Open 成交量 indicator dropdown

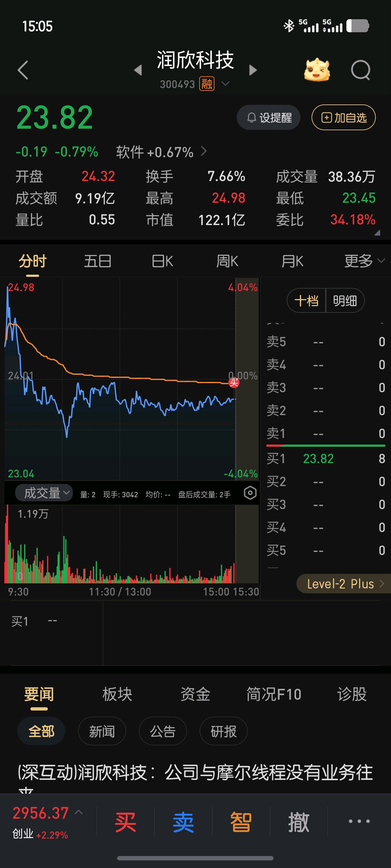click(x=44, y=493)
